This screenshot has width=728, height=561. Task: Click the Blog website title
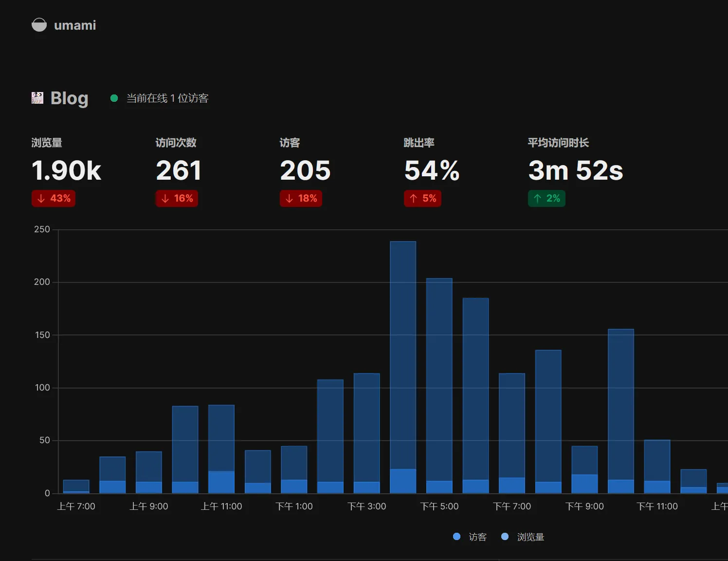[70, 98]
